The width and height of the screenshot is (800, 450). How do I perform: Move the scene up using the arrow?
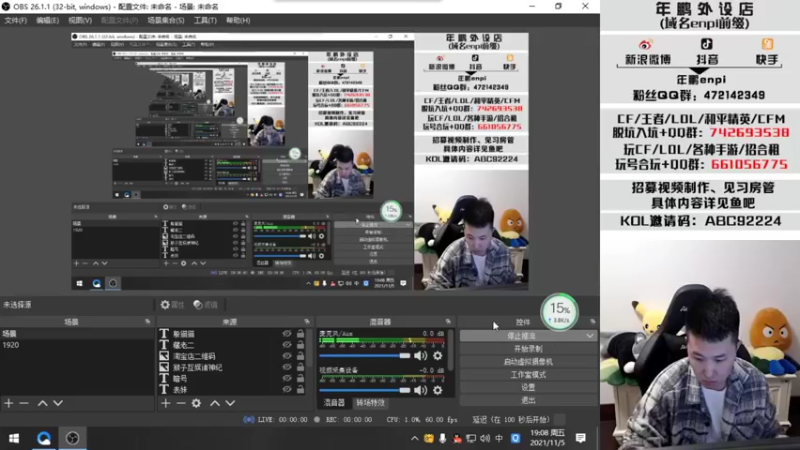(42, 403)
